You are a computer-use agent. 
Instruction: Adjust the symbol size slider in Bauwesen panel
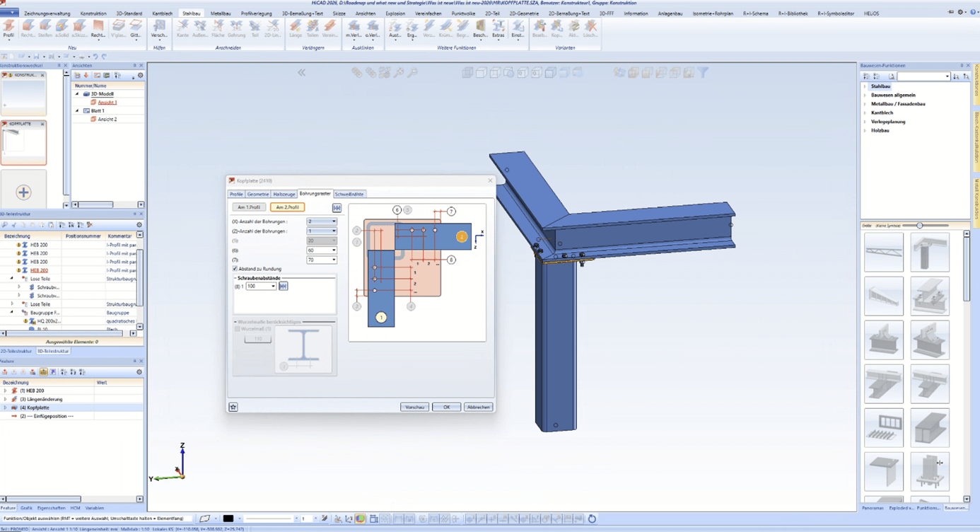pyautogui.click(x=919, y=226)
